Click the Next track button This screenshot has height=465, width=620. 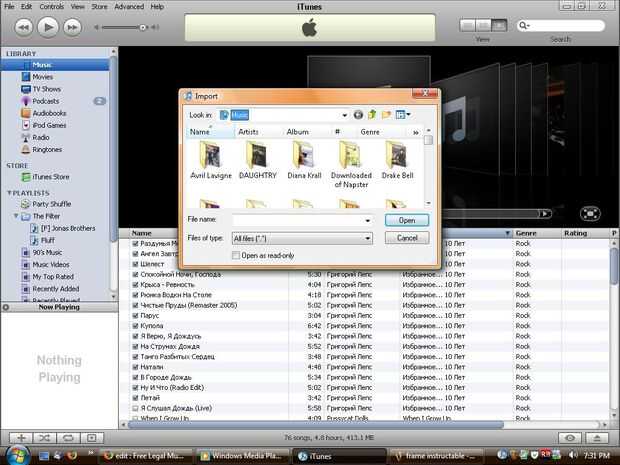72,27
